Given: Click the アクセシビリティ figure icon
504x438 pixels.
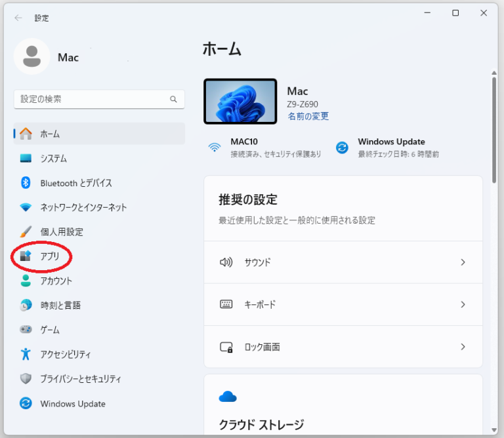Looking at the screenshot, I should pos(26,354).
